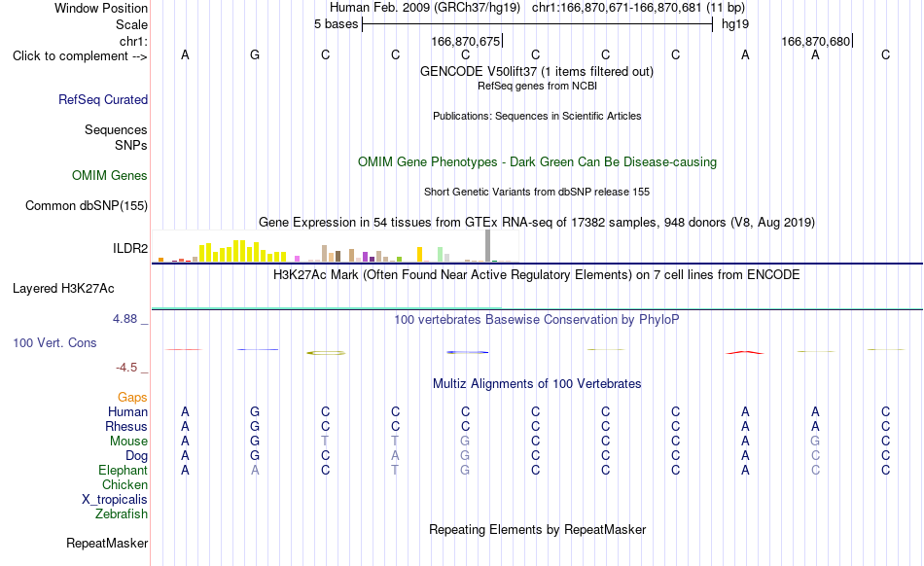Select the OMIM Gene Phenotypes green title
This screenshot has height=566, width=924.
(x=537, y=162)
